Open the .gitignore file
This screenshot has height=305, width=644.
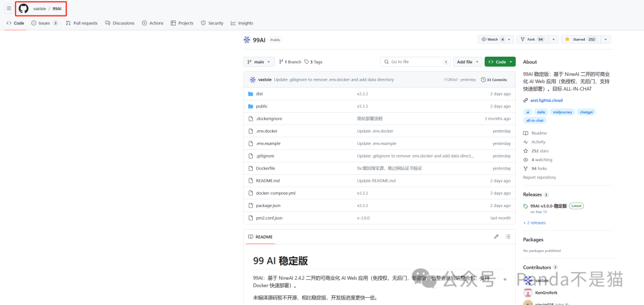click(265, 156)
